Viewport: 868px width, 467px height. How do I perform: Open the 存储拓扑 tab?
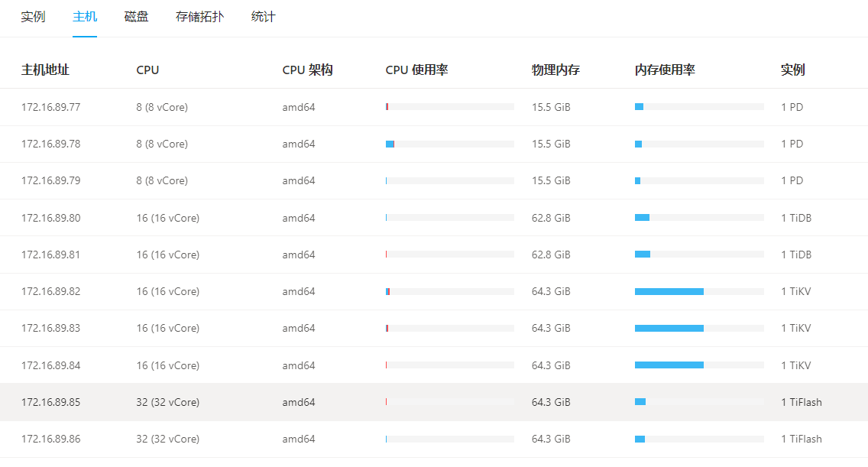200,17
